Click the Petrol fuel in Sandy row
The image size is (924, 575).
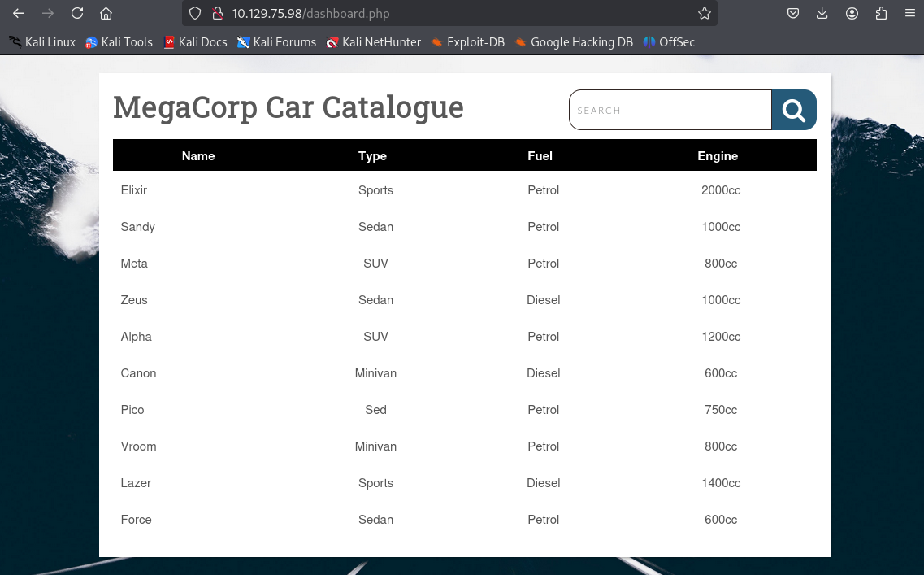pyautogui.click(x=544, y=226)
